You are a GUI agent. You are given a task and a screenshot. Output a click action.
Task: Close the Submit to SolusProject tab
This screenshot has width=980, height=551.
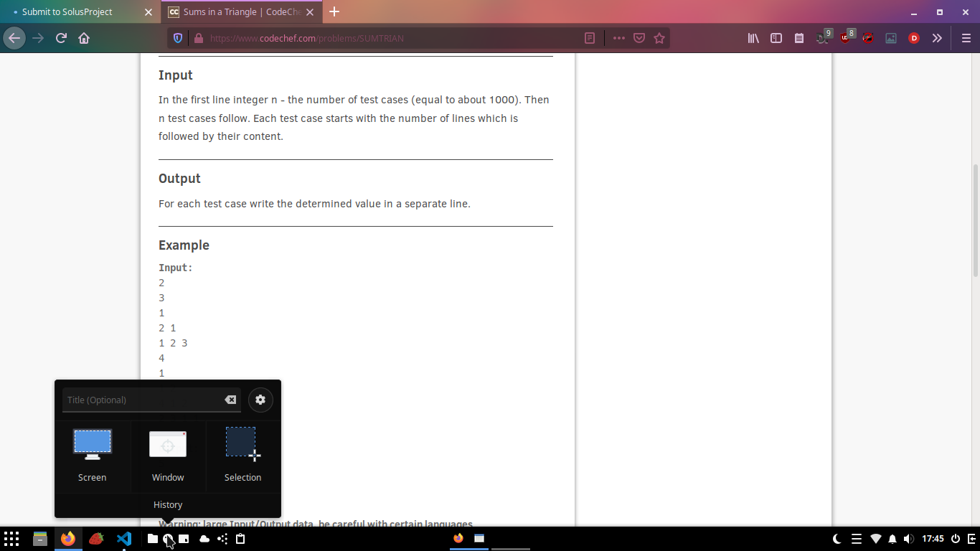[x=148, y=12]
